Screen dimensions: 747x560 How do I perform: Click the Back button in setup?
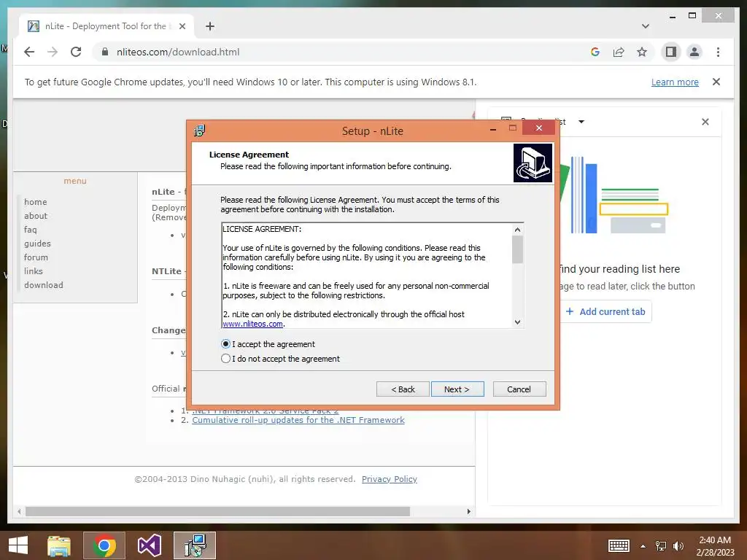point(403,389)
